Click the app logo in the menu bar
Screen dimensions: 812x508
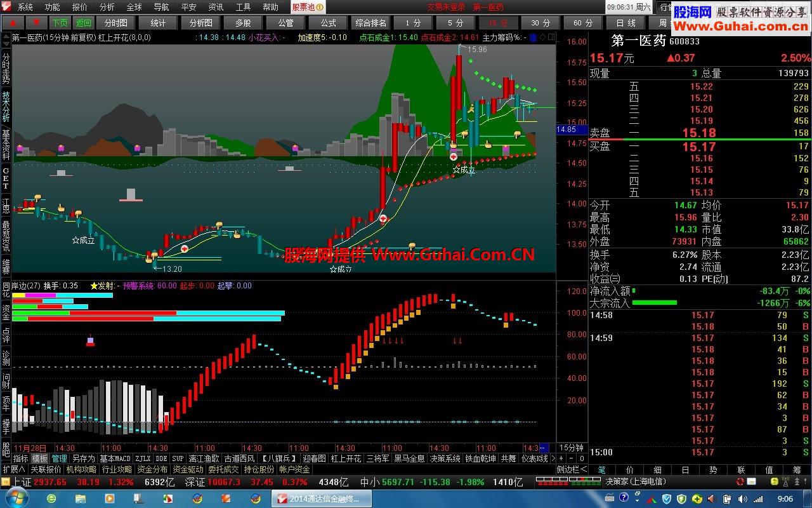[x=6, y=7]
